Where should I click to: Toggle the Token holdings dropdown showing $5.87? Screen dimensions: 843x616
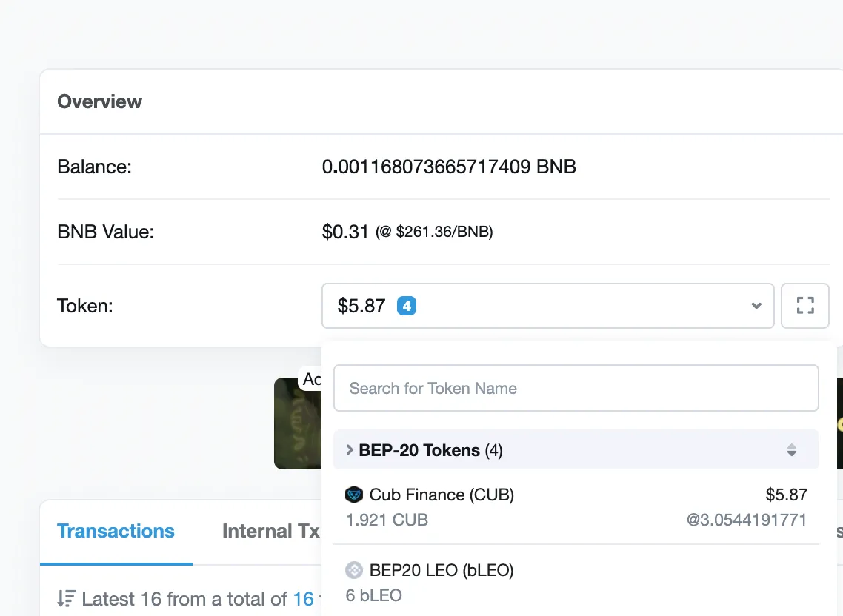(x=547, y=306)
